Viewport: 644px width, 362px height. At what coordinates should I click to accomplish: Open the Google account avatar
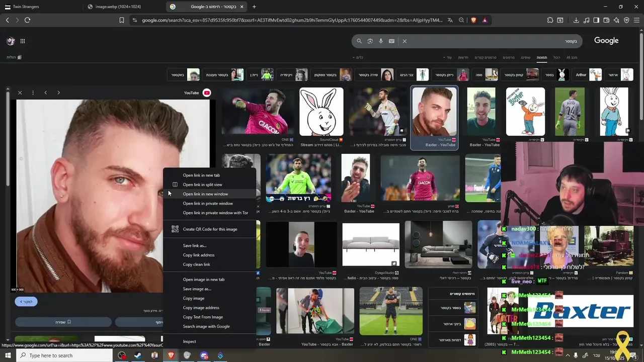pos(11,41)
